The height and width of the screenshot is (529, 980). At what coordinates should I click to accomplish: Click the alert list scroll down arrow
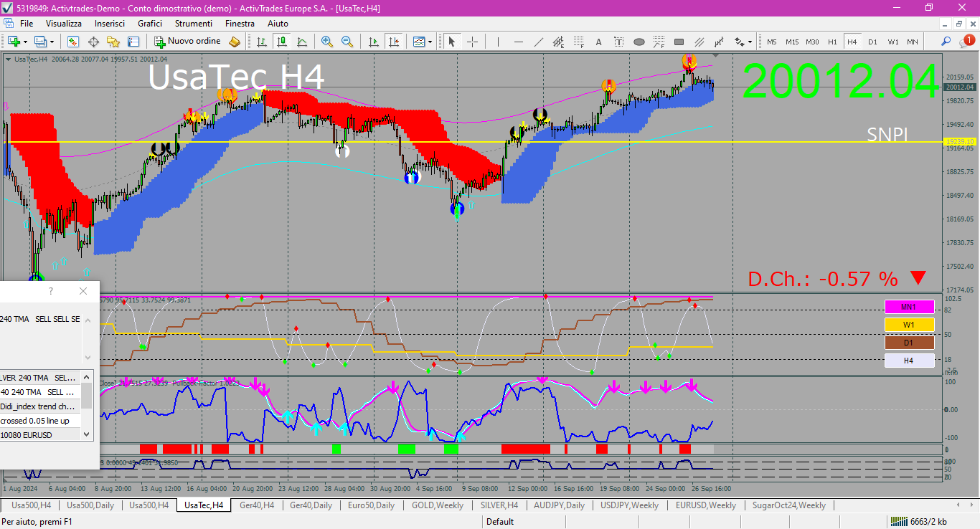[87, 434]
